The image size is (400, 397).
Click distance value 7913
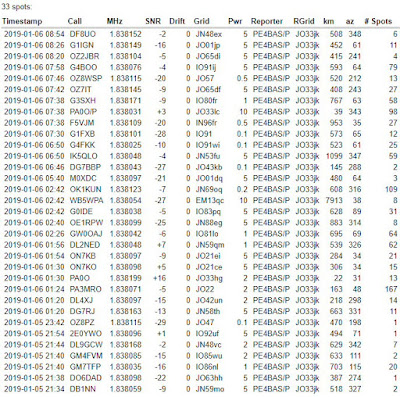click(334, 200)
